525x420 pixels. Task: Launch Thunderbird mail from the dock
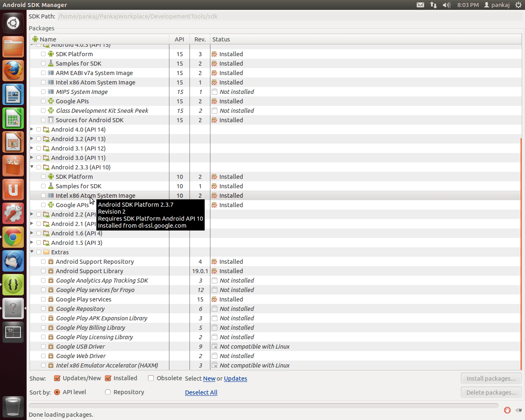click(13, 261)
